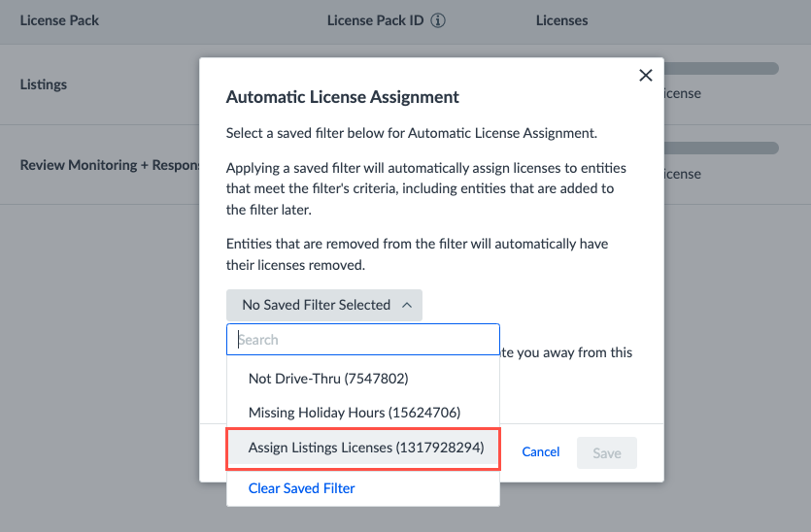Click the Licenses column header
811x532 pixels.
tap(561, 20)
